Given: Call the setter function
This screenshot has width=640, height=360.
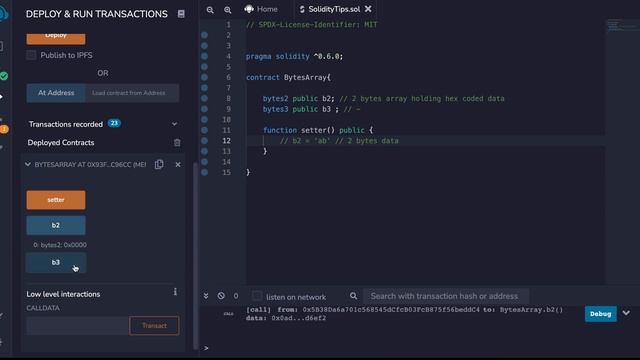Looking at the screenshot, I should 56,200.
